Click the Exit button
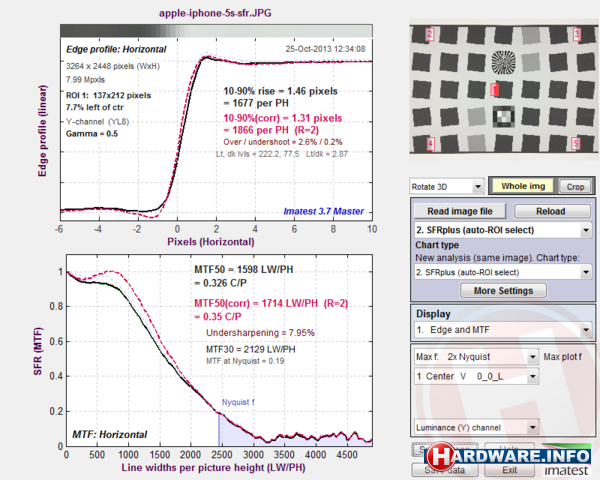 (509, 470)
